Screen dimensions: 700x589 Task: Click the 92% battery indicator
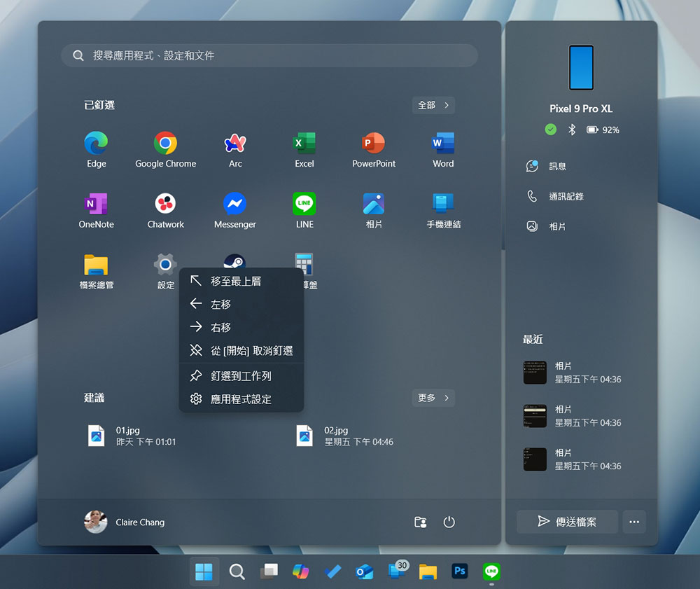(603, 130)
